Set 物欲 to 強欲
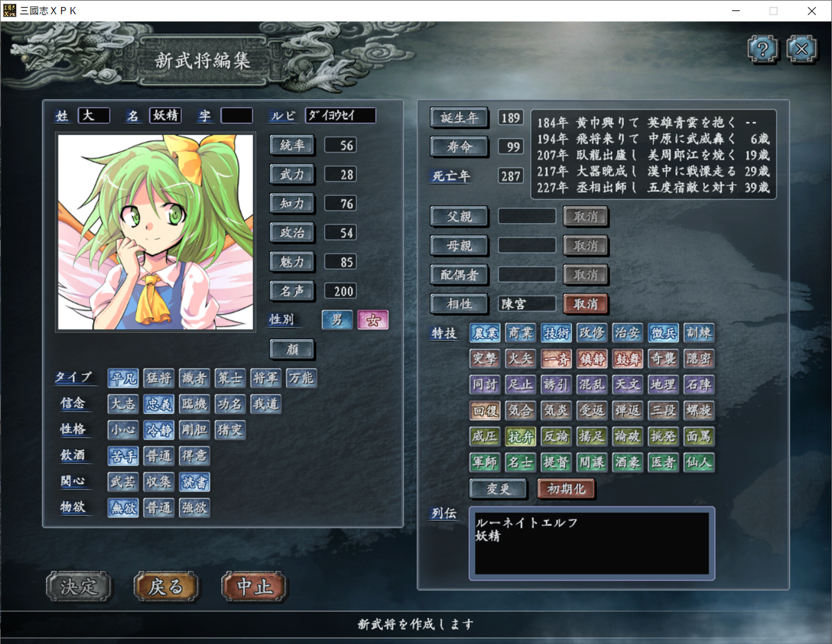The image size is (832, 644). pyautogui.click(x=194, y=508)
